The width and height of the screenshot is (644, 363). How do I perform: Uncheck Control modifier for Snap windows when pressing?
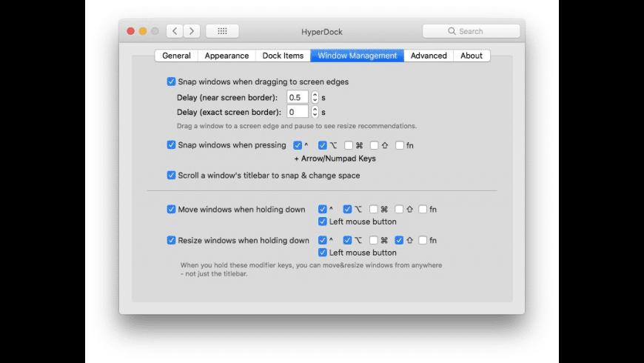298,145
